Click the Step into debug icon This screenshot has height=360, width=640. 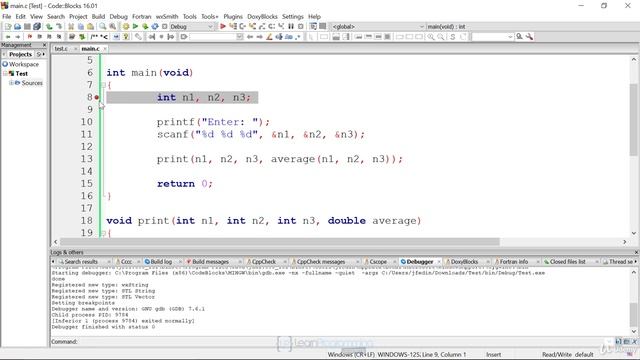(x=252, y=27)
